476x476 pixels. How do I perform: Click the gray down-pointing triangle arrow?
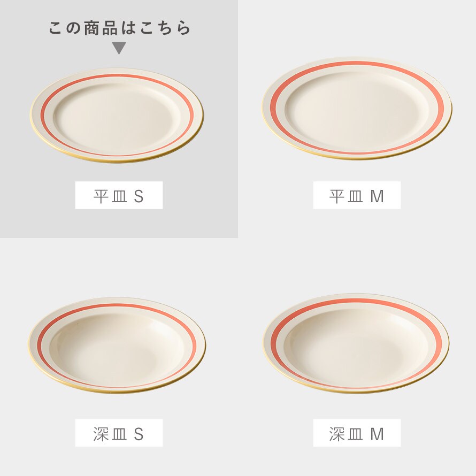click(119, 48)
